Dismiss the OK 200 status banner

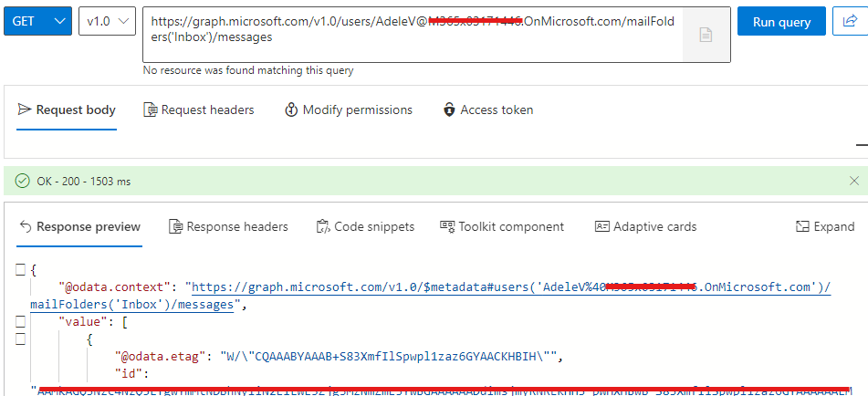[x=854, y=181]
